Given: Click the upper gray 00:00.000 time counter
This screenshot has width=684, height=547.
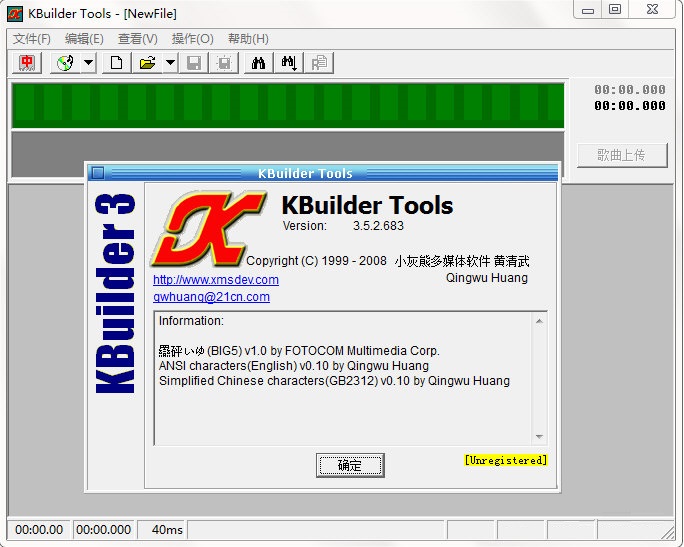Looking at the screenshot, I should click(x=630, y=90).
